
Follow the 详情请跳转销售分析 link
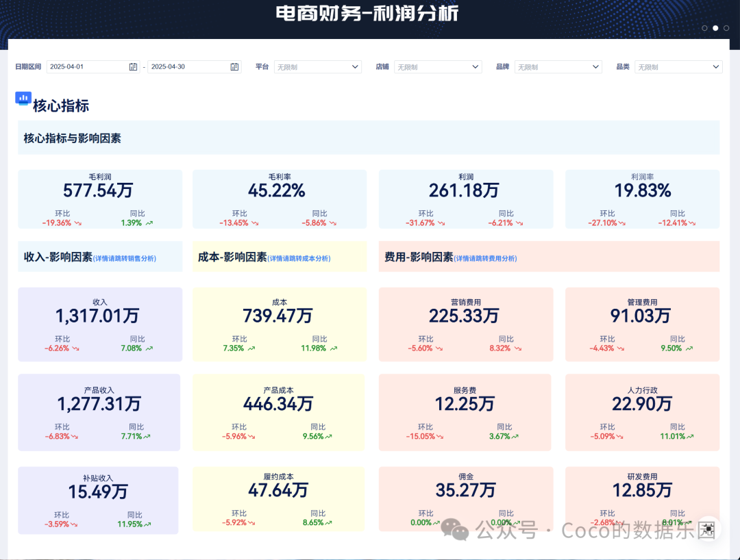pyautogui.click(x=125, y=258)
